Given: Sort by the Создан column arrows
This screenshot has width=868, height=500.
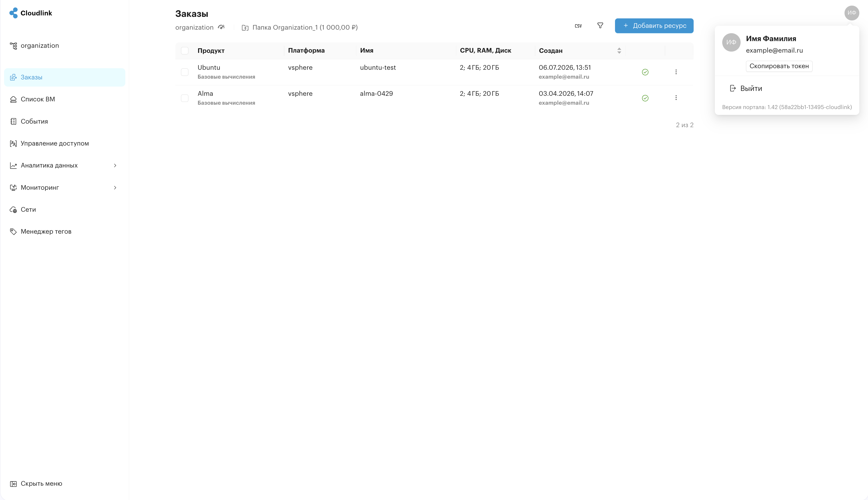Looking at the screenshot, I should (619, 51).
